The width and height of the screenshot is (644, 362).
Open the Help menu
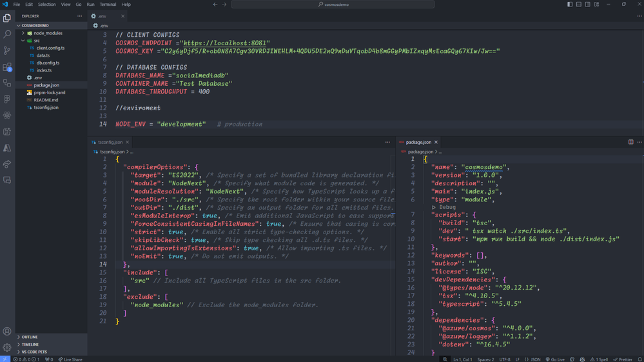(x=126, y=5)
